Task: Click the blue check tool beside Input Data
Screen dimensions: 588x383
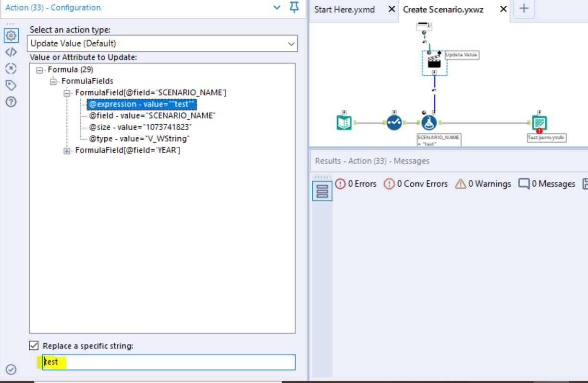Action: click(x=394, y=122)
